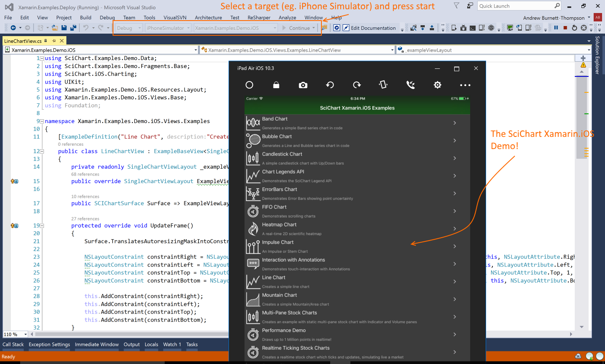Navigate backward with the blue back arrow
This screenshot has height=364, width=605.
click(x=13, y=28)
